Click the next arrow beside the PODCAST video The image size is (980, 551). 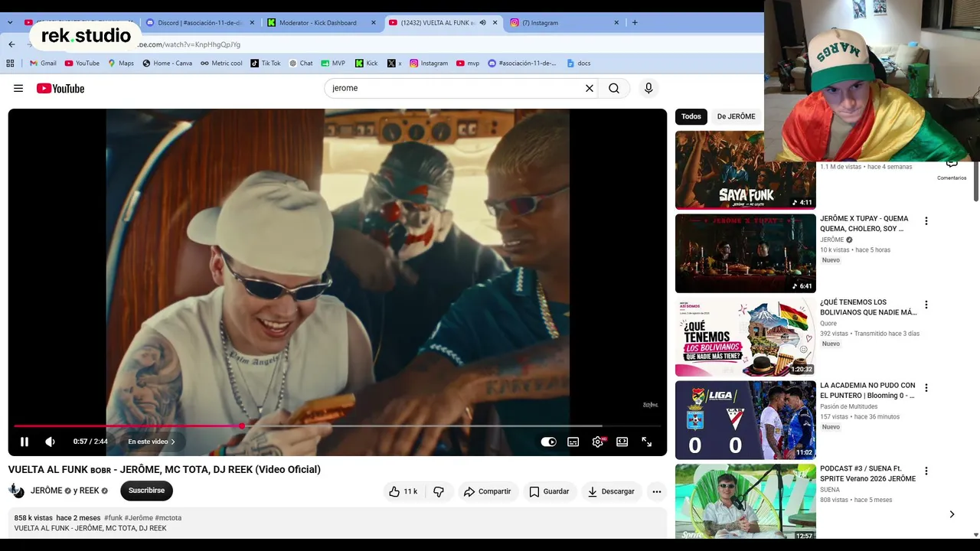[x=952, y=514]
